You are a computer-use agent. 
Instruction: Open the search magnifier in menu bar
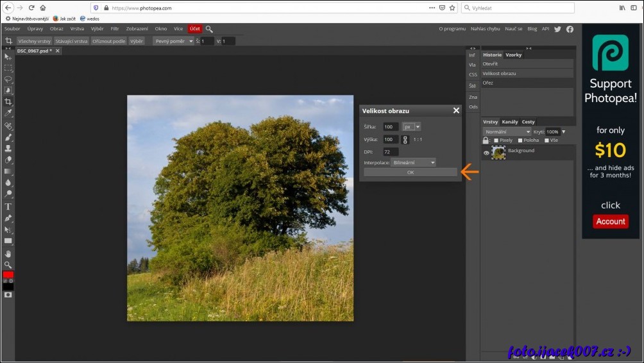(209, 29)
